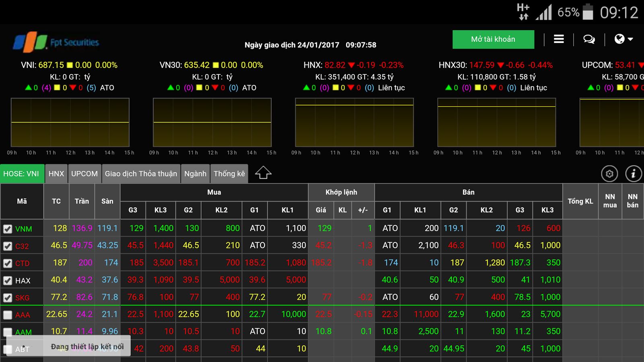Click the settings gear icon
The height and width of the screenshot is (362, 644).
coord(609,174)
